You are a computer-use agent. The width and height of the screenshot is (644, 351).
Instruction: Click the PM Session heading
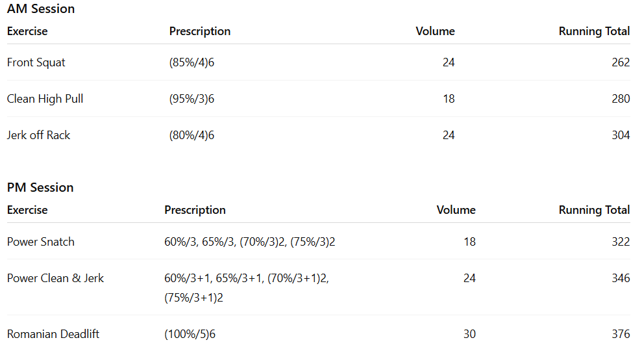click(x=40, y=188)
